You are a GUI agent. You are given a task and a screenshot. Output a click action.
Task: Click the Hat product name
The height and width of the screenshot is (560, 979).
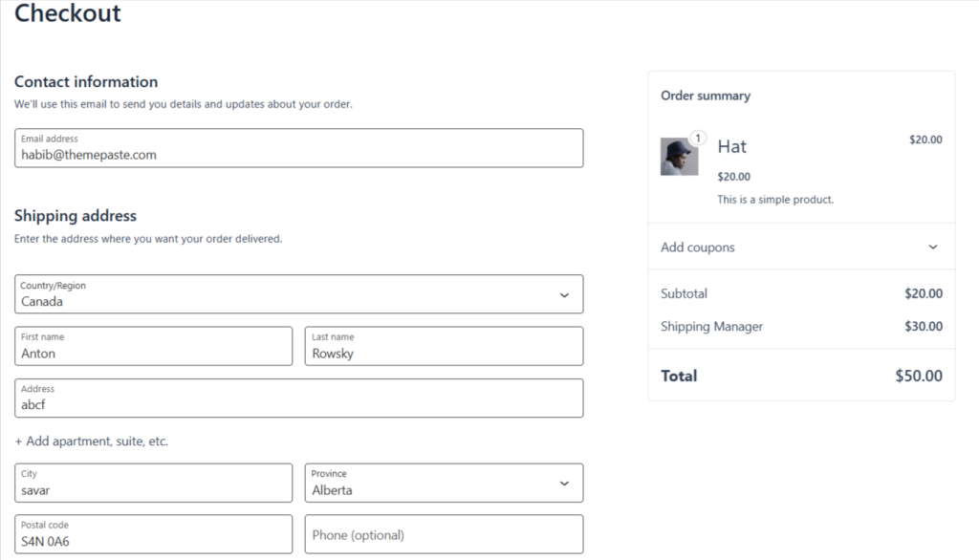coord(731,146)
